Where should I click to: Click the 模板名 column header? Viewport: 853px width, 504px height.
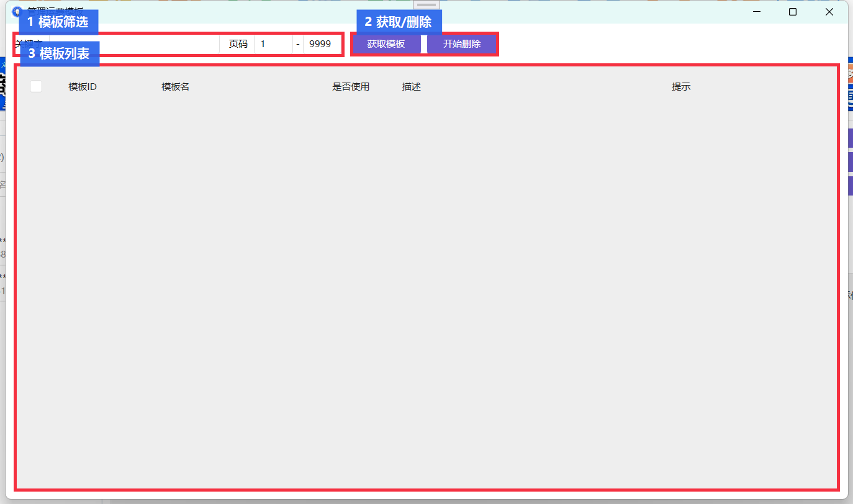click(x=176, y=87)
